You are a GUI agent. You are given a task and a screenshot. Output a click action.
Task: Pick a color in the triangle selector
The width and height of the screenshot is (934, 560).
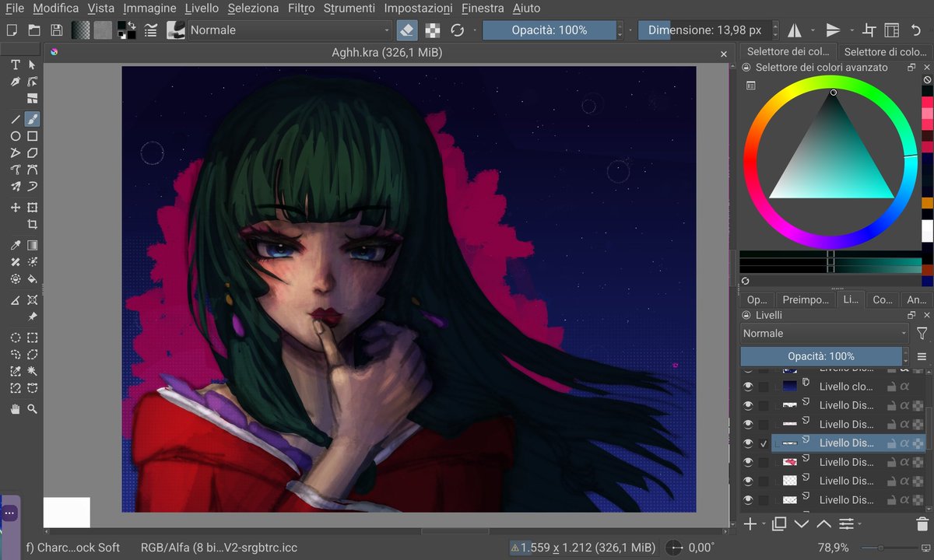click(831, 156)
